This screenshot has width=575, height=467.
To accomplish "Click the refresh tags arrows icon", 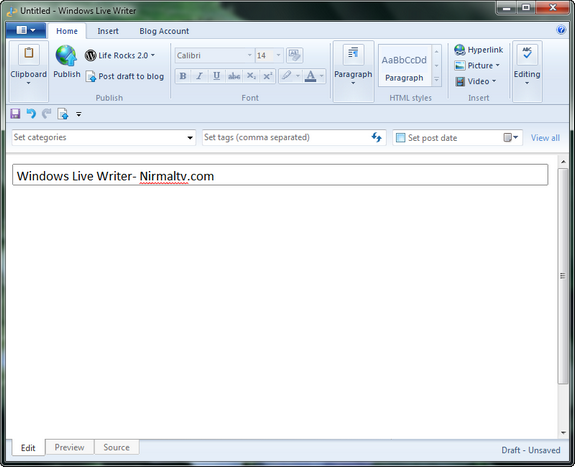I will coord(377,138).
